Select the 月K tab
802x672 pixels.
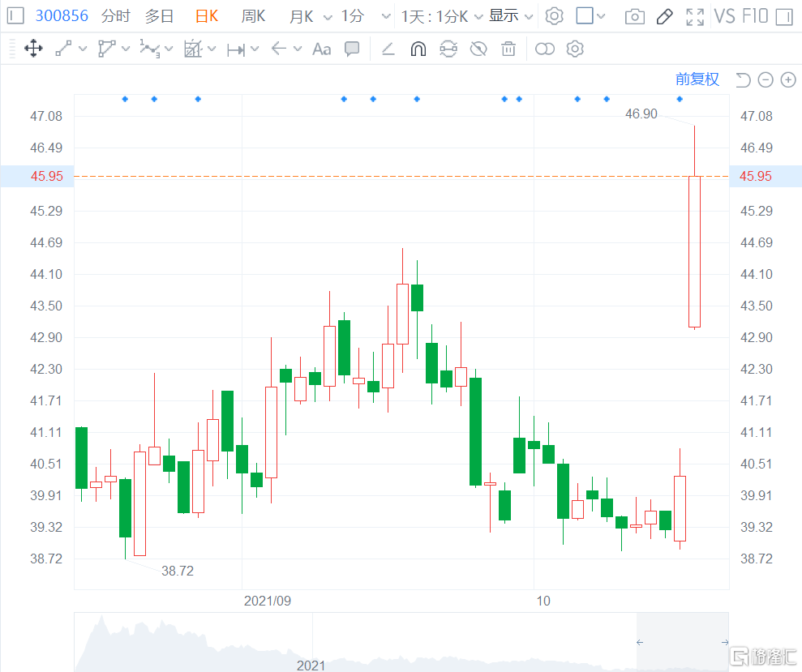coord(302,16)
